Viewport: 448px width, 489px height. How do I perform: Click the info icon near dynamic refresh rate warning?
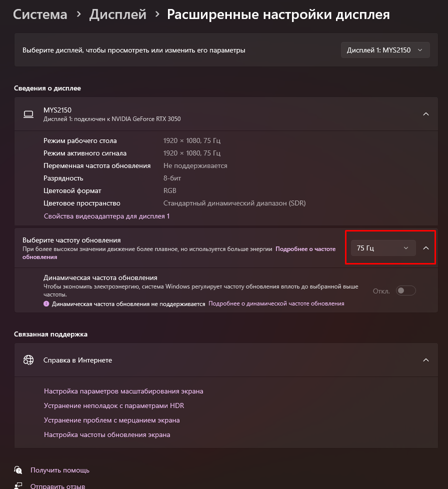pos(46,304)
